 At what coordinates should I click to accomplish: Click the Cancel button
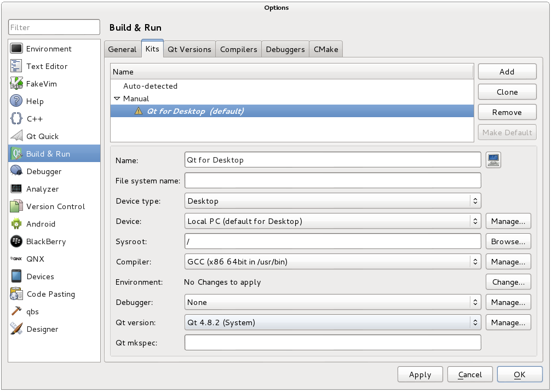pyautogui.click(x=470, y=374)
